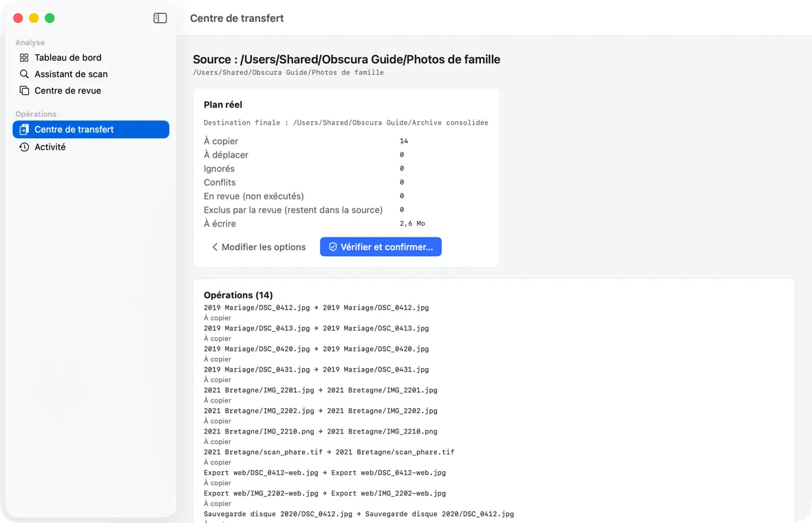The width and height of the screenshot is (812, 523).
Task: Click the Source heading with Photos de famille
Action: point(346,60)
